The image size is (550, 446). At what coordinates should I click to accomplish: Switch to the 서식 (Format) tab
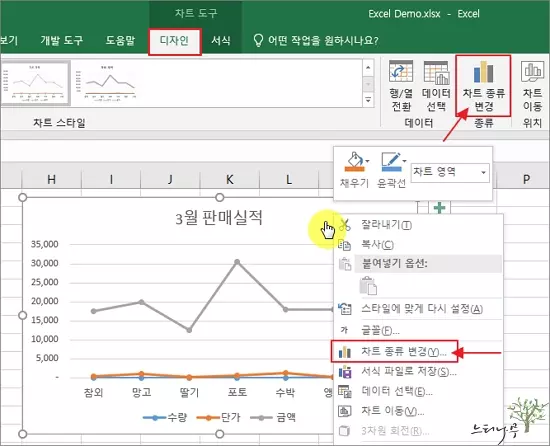(x=221, y=41)
